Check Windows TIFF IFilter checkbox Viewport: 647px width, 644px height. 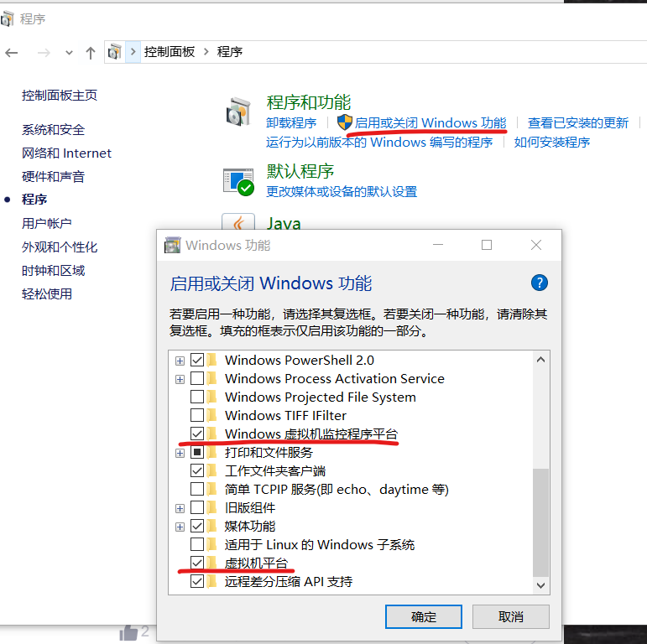click(x=197, y=415)
